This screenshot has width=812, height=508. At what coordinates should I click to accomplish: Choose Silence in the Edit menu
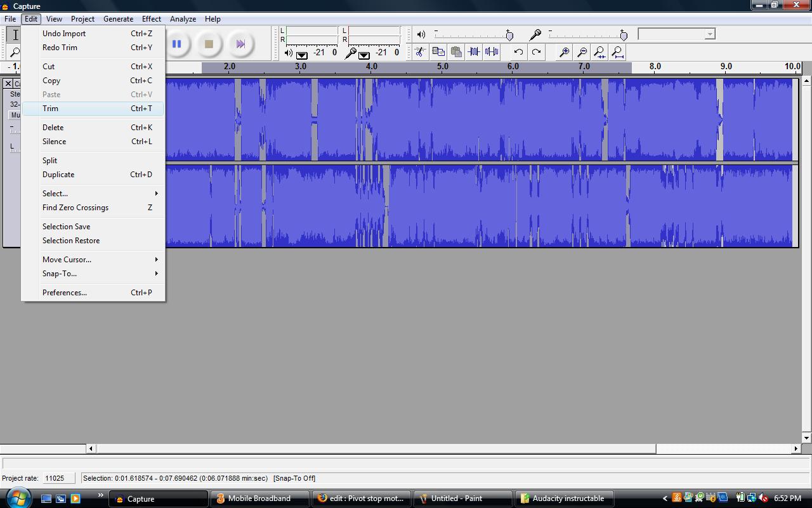93,142
